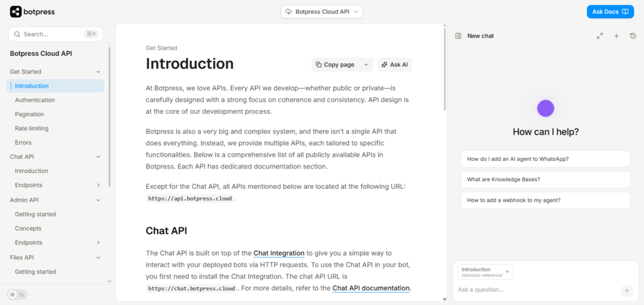Image resolution: width=644 pixels, height=305 pixels.
Task: Open the Copy page options chevron
Action: pyautogui.click(x=366, y=64)
